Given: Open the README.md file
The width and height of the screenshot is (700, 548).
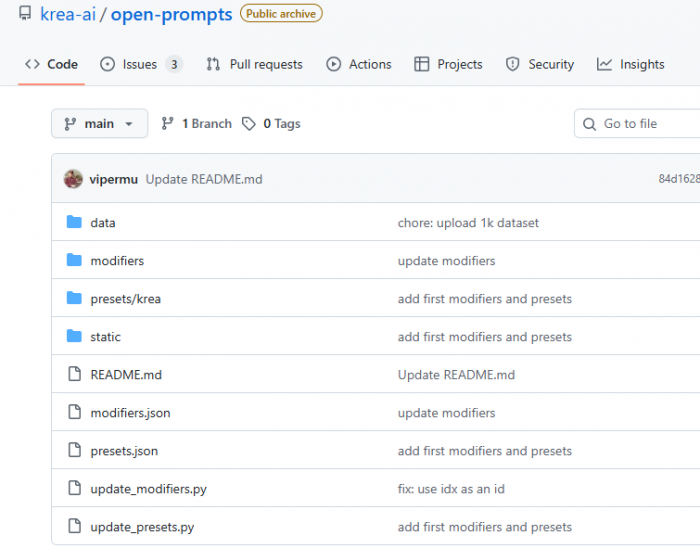Looking at the screenshot, I should [126, 375].
